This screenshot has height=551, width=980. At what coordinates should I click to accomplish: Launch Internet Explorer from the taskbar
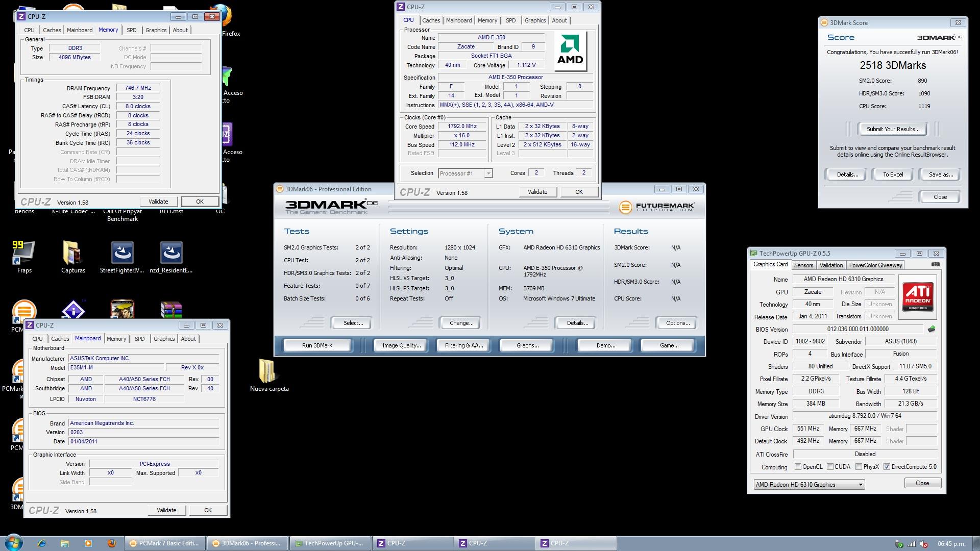pyautogui.click(x=42, y=543)
